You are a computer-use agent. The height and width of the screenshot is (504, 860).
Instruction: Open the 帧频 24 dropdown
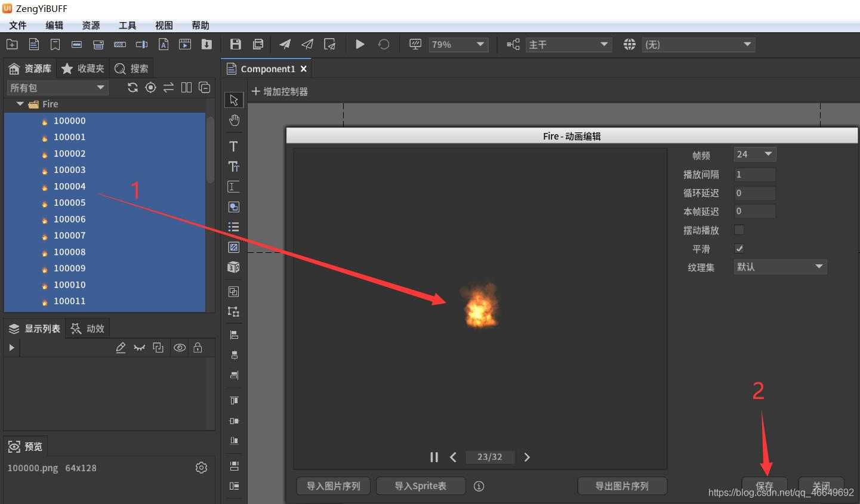(754, 154)
